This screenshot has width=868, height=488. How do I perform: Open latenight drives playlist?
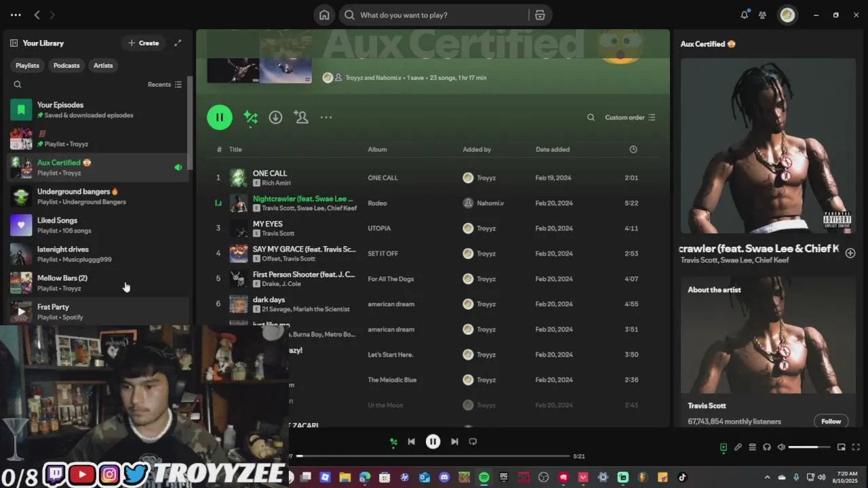(x=98, y=253)
